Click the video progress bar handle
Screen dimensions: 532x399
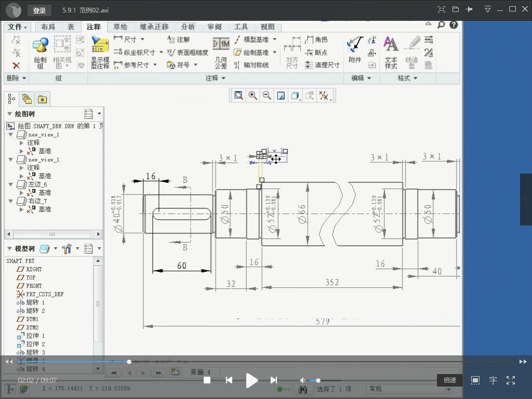tap(129, 362)
